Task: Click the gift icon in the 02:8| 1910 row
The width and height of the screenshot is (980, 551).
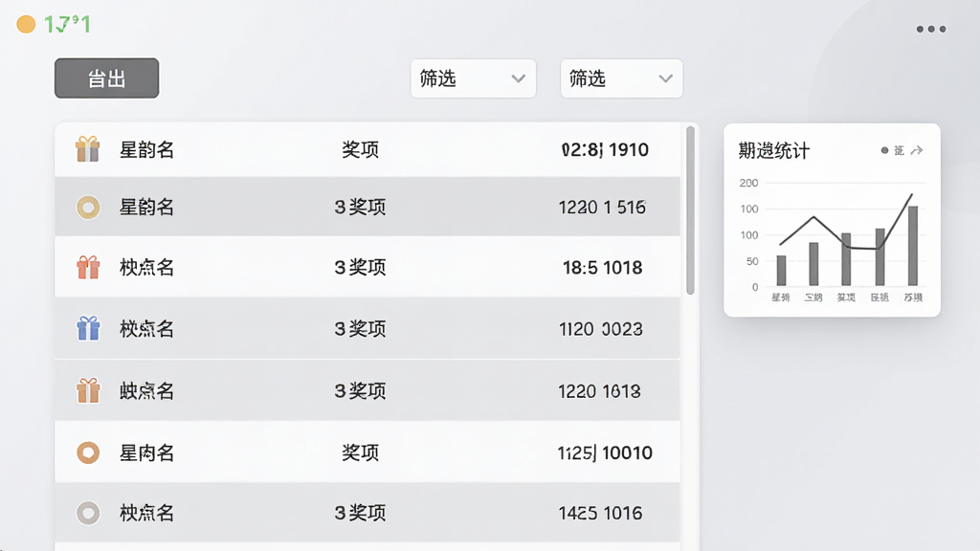Action: (x=88, y=149)
